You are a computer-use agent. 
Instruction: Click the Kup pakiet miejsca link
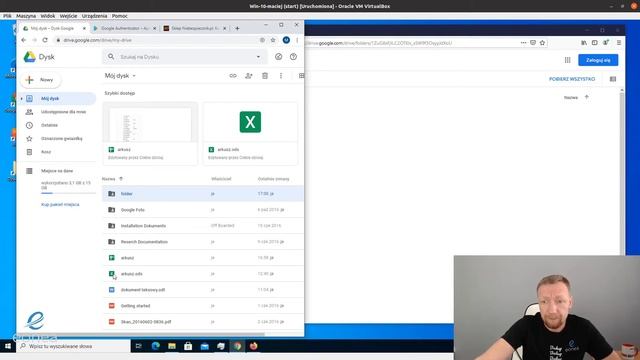[60, 204]
